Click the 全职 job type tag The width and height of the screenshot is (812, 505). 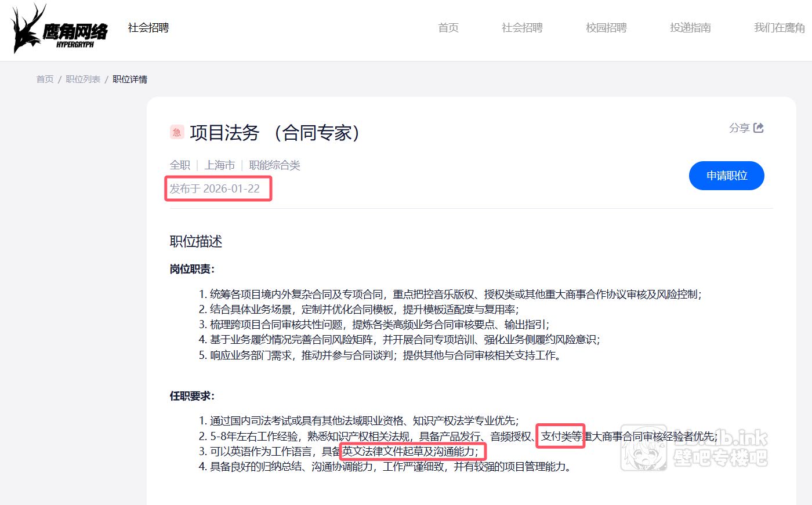pos(180,165)
